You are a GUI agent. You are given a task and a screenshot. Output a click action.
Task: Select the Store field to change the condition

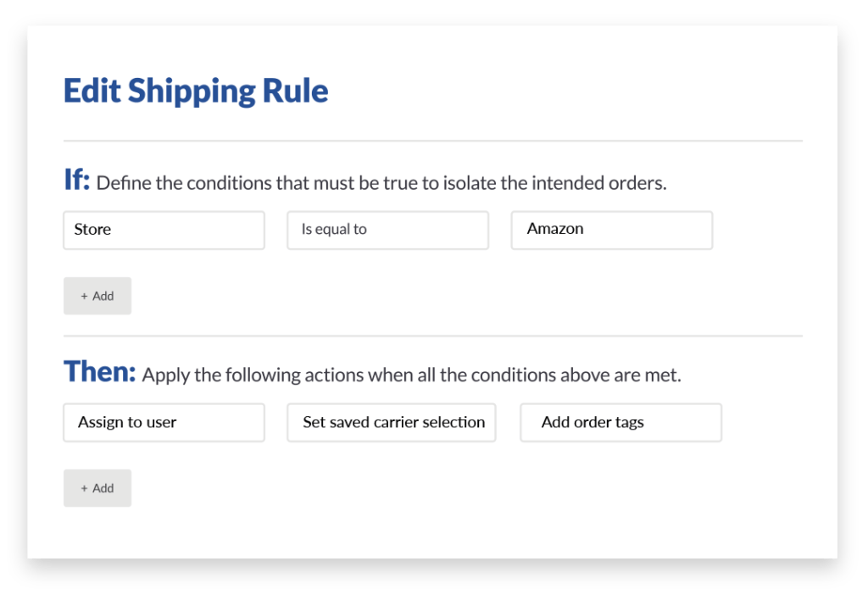pos(164,230)
